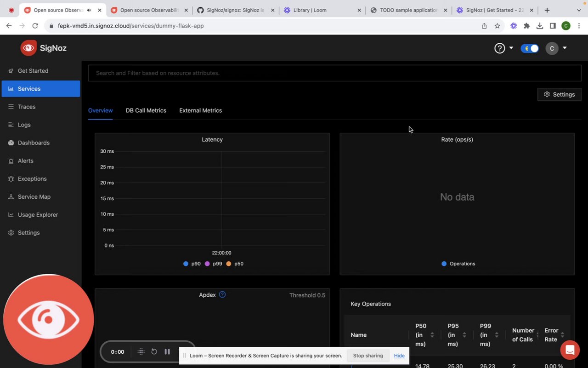The width and height of the screenshot is (588, 368).
Task: Click the resource attributes search field
Action: (x=334, y=73)
